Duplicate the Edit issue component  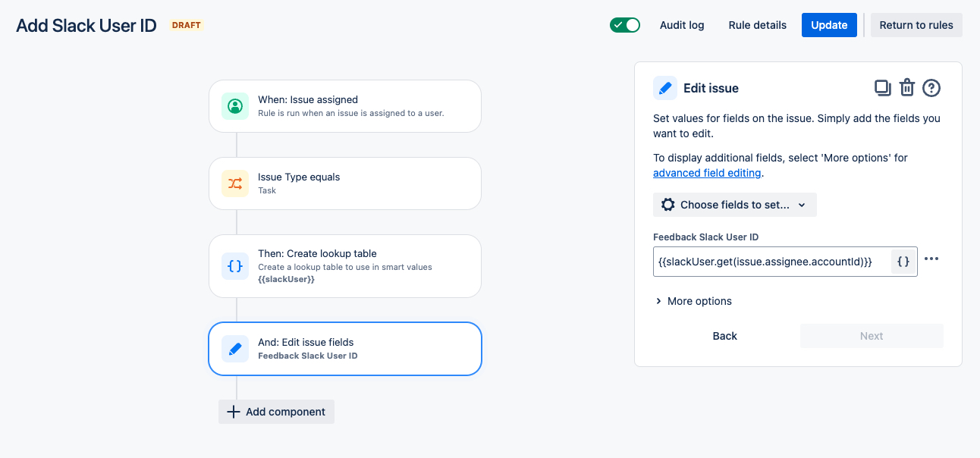tap(883, 88)
